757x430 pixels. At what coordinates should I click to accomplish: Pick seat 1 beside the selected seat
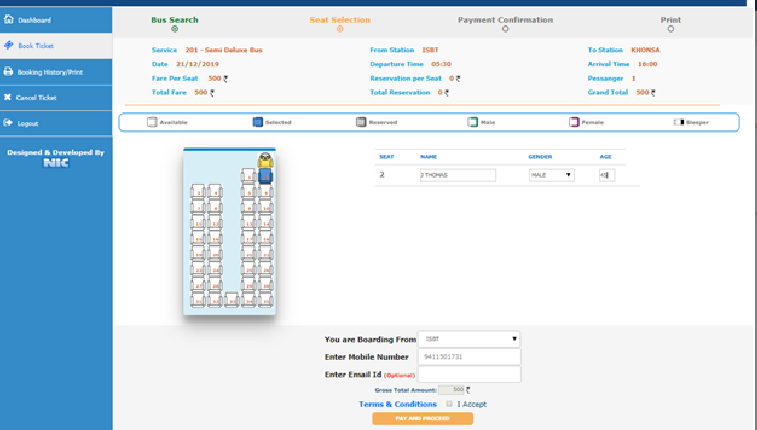(x=249, y=175)
